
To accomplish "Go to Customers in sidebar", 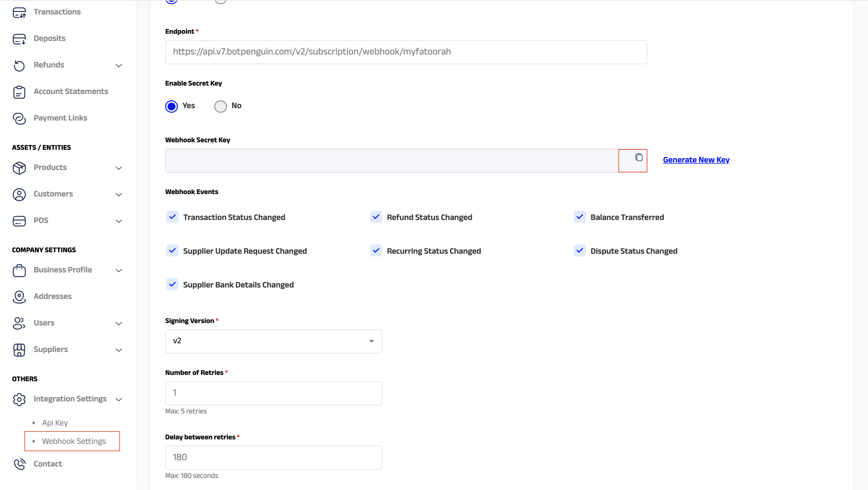I will [x=53, y=194].
